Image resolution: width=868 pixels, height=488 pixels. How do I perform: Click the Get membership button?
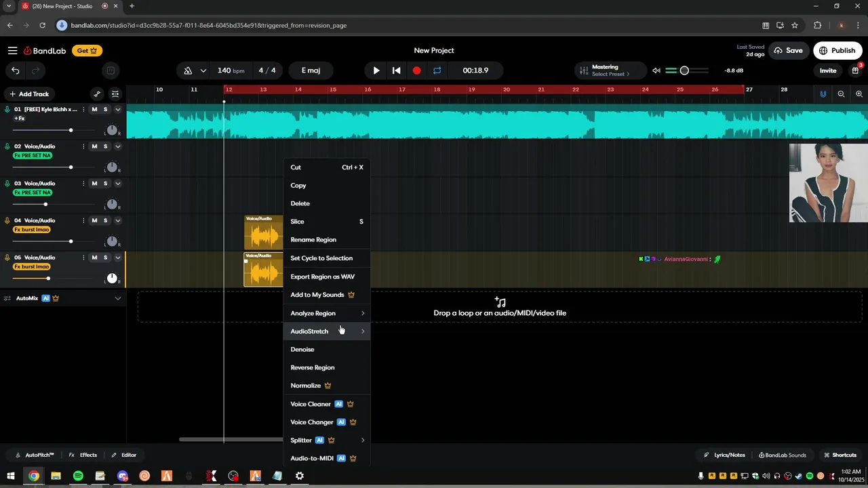pyautogui.click(x=87, y=51)
